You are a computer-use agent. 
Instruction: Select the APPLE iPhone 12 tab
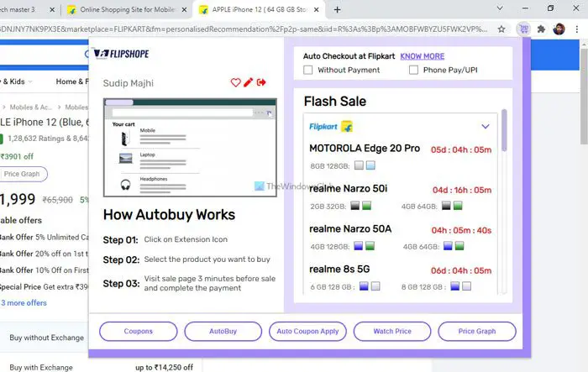259,10
